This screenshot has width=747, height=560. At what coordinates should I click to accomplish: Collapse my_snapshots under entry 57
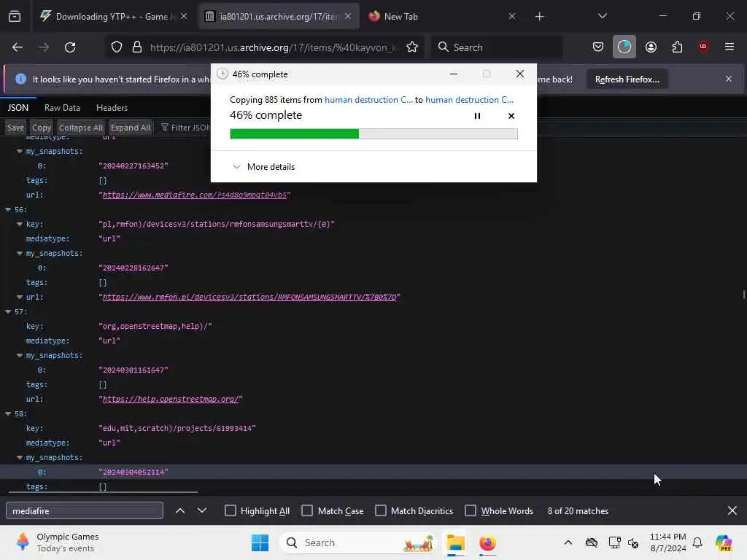click(x=20, y=355)
